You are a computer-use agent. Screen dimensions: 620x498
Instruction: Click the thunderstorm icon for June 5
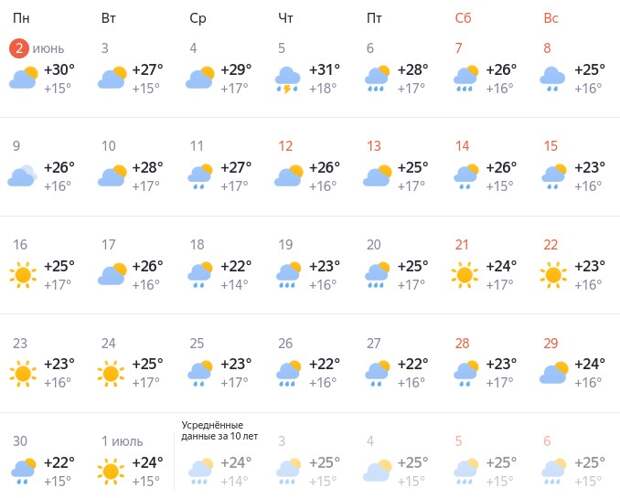click(x=287, y=80)
